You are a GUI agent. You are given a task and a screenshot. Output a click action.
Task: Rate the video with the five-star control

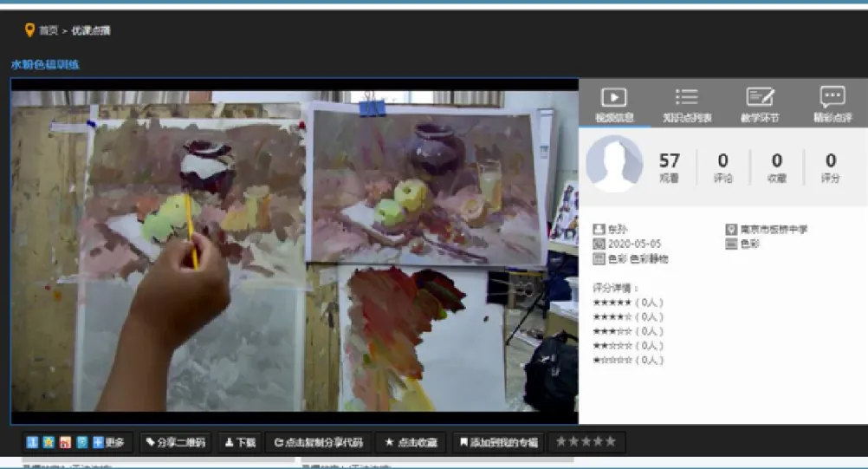[x=586, y=441]
